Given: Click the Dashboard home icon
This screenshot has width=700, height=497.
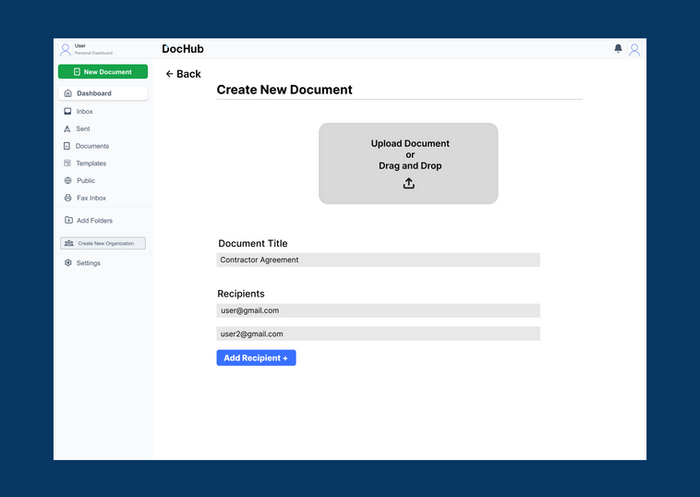Looking at the screenshot, I should 68,93.
